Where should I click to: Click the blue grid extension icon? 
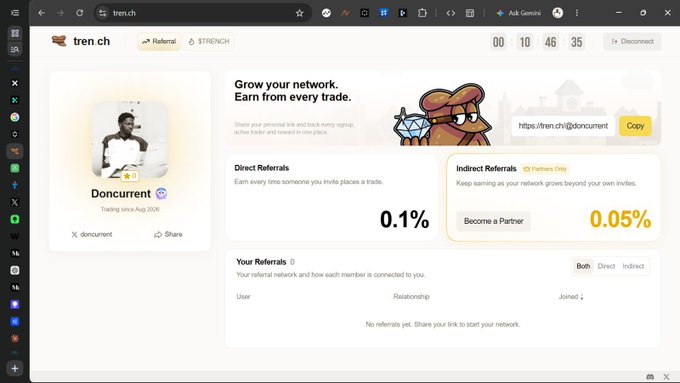pos(383,13)
